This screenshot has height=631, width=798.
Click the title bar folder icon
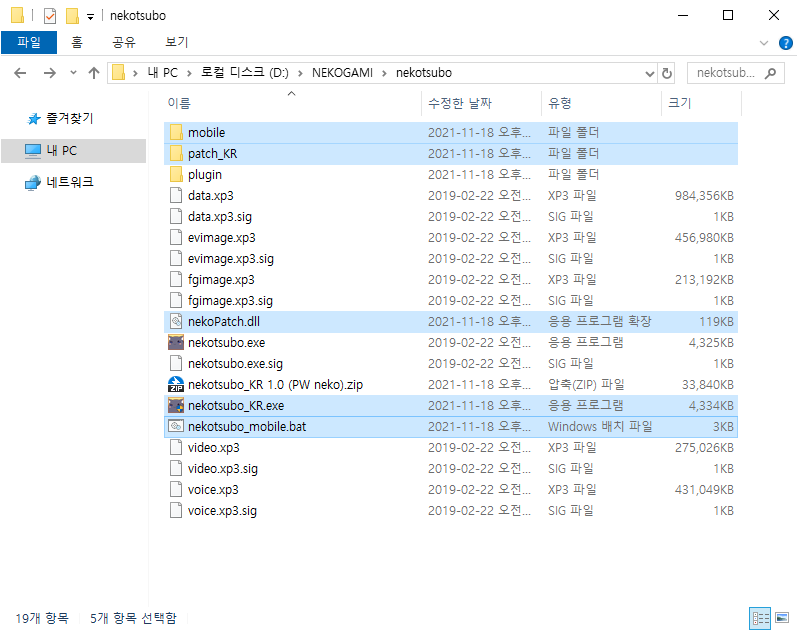pyautogui.click(x=17, y=15)
